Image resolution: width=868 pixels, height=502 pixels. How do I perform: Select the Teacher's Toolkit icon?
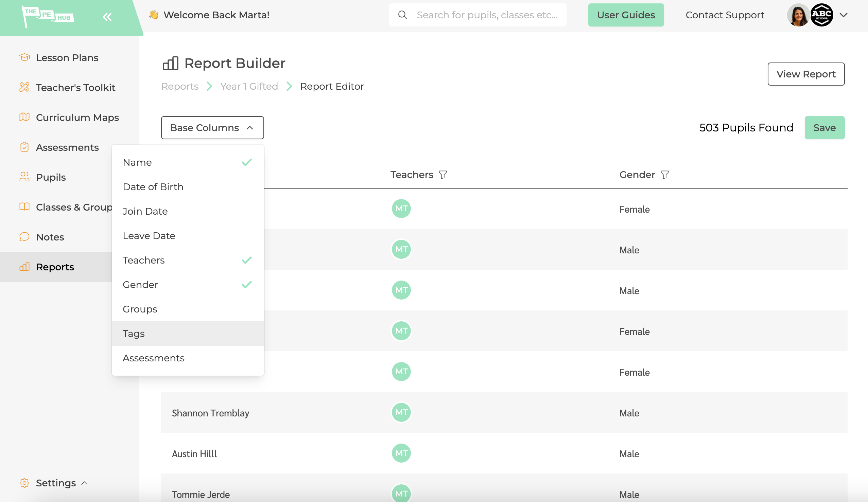coord(24,87)
